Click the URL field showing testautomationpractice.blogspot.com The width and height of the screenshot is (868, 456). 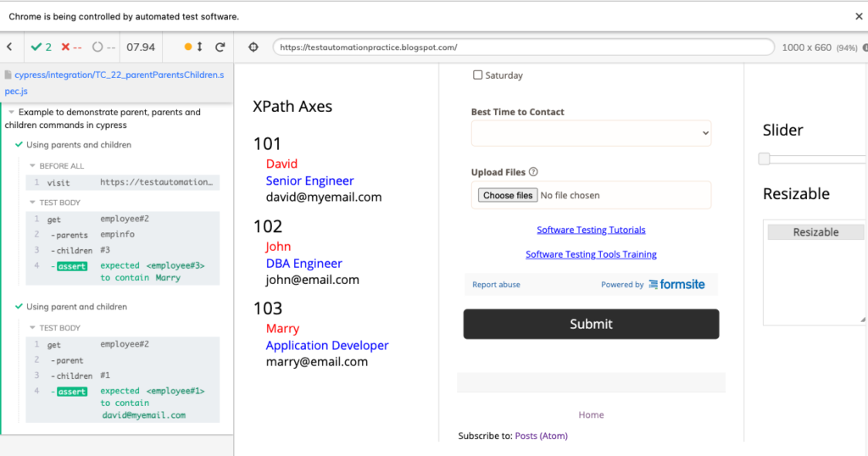coord(523,47)
